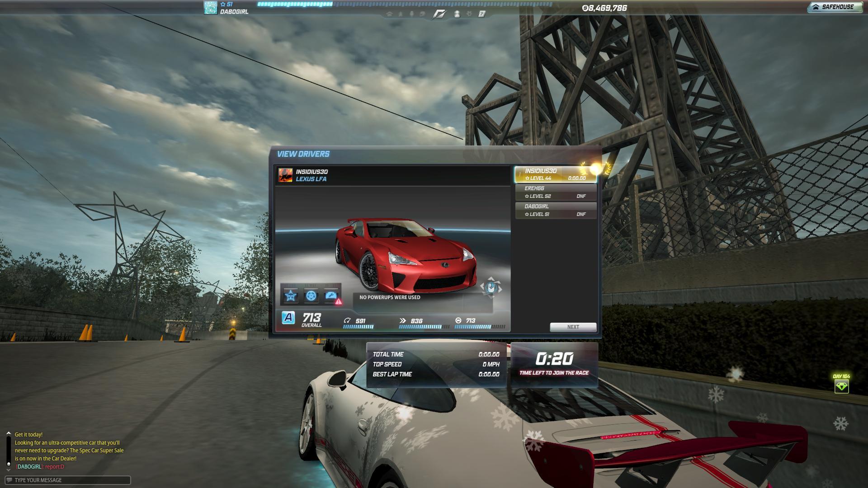This screenshot has height=488, width=868.
Task: Click the NEXT button in View Drivers
Action: 573,327
